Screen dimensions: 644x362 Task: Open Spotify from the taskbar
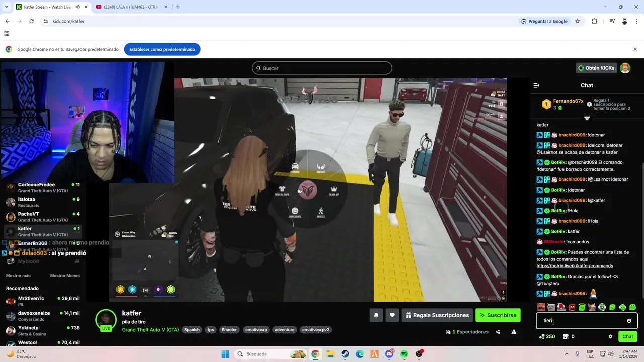405,354
